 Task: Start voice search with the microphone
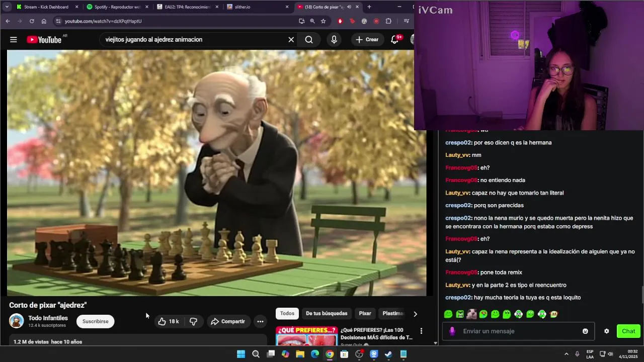coord(334,40)
